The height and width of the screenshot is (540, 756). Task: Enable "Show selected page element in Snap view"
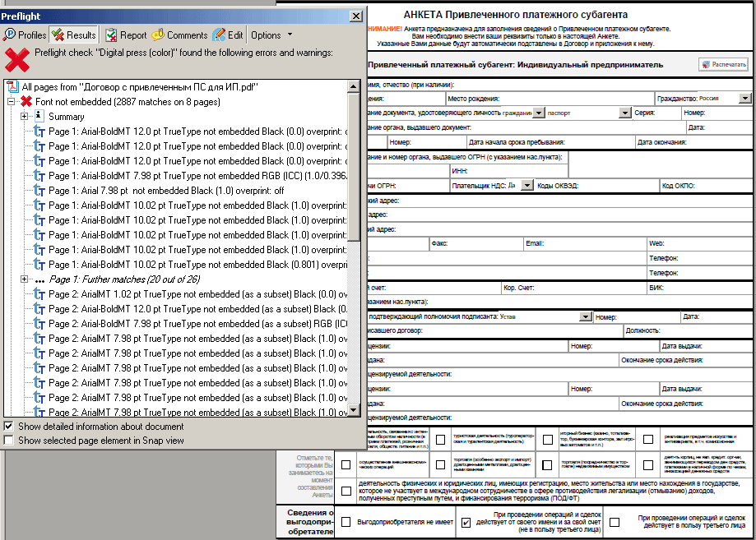coord(9,441)
